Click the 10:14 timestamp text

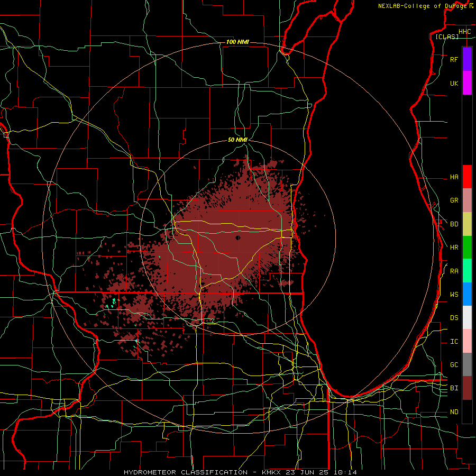click(345, 472)
